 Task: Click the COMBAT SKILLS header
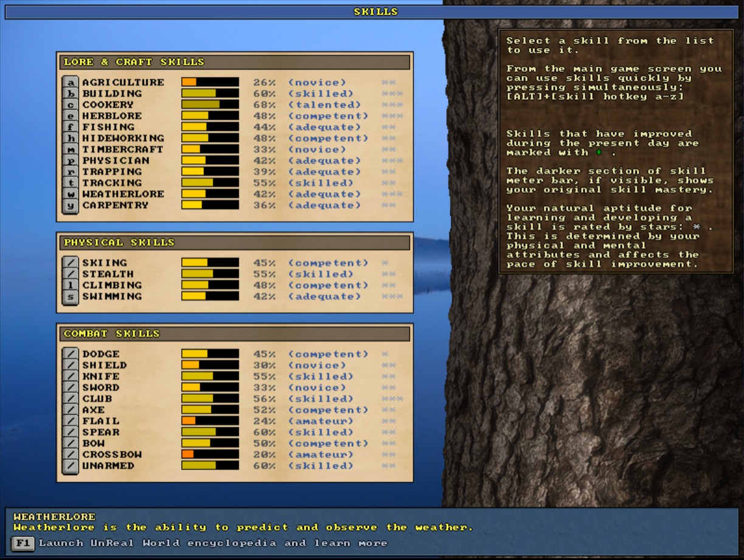click(235, 333)
